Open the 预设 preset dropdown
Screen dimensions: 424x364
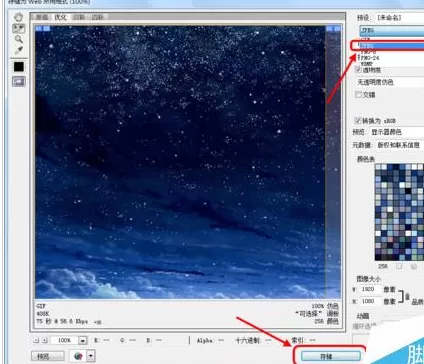coord(399,17)
